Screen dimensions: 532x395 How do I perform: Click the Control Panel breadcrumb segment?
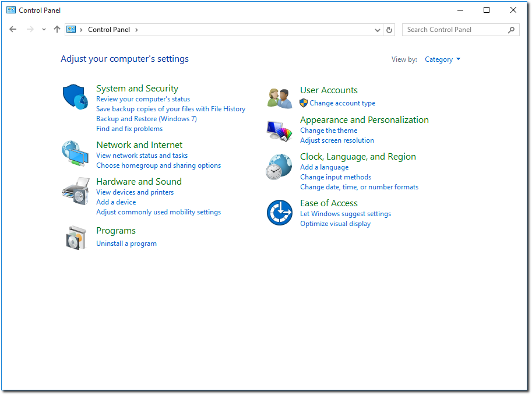109,30
